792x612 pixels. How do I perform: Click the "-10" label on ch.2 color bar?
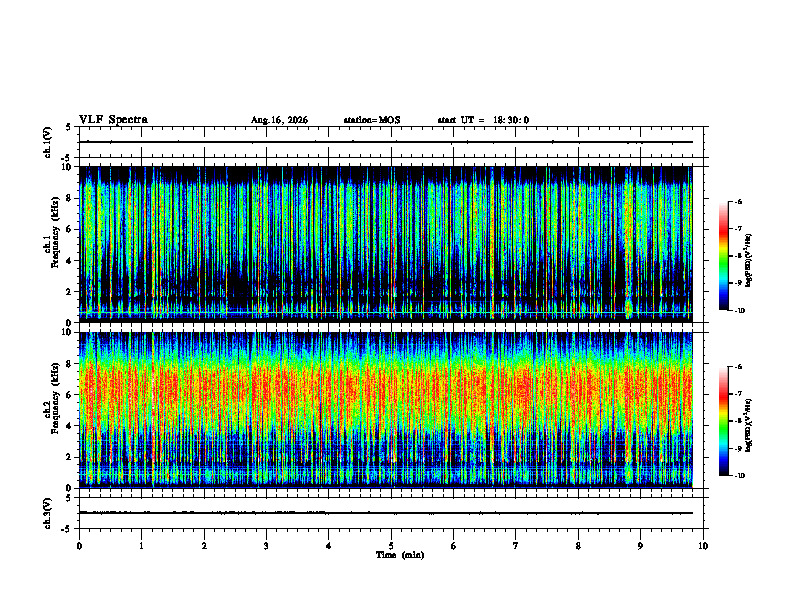pyautogui.click(x=739, y=476)
